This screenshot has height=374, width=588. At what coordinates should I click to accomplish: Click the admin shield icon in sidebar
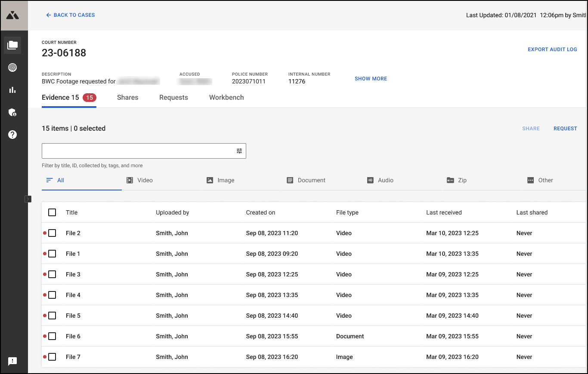click(12, 112)
